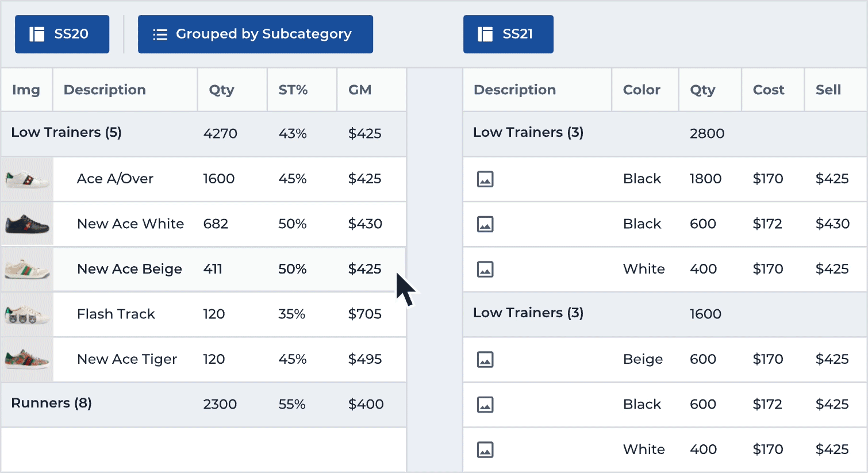Viewport: 868px width, 473px height.
Task: Click the image placeholder icon beside Beige 600
Action: coord(485,360)
